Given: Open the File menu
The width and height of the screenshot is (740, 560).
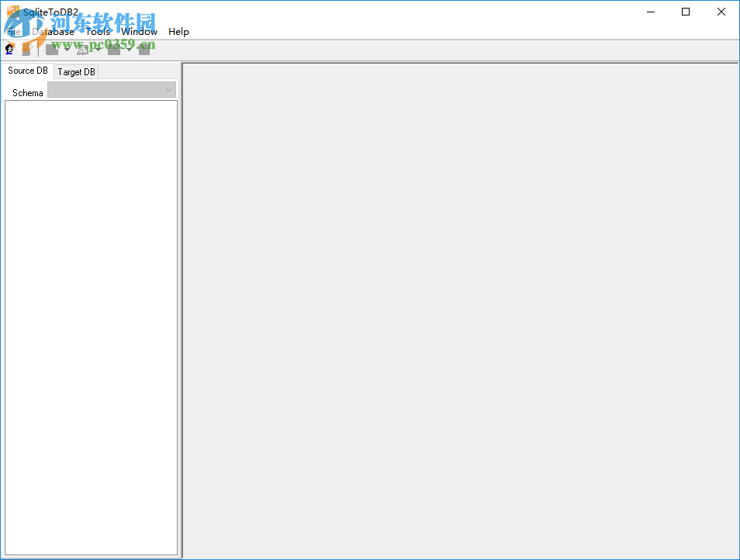Looking at the screenshot, I should pyautogui.click(x=12, y=32).
